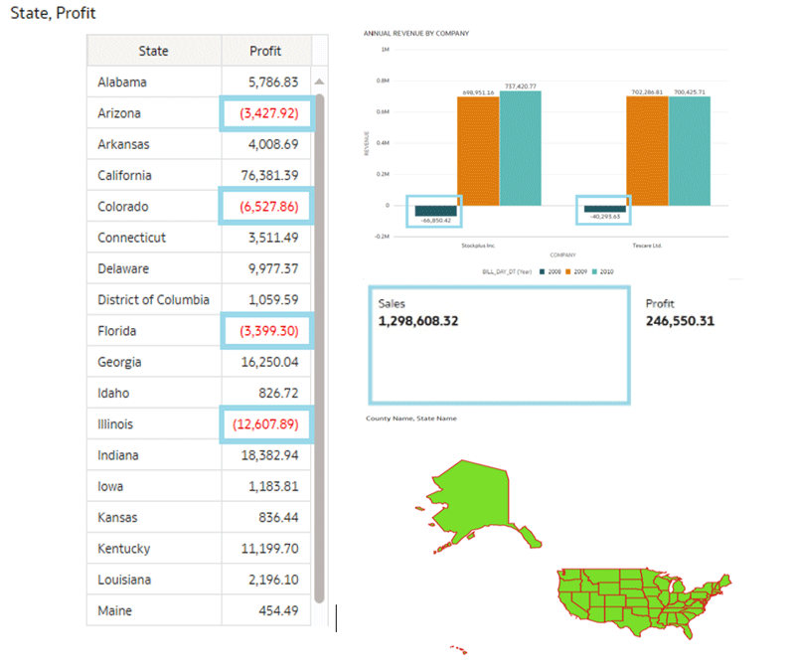
Task: Select the 2008 legend color swatch
Action: coord(541,270)
